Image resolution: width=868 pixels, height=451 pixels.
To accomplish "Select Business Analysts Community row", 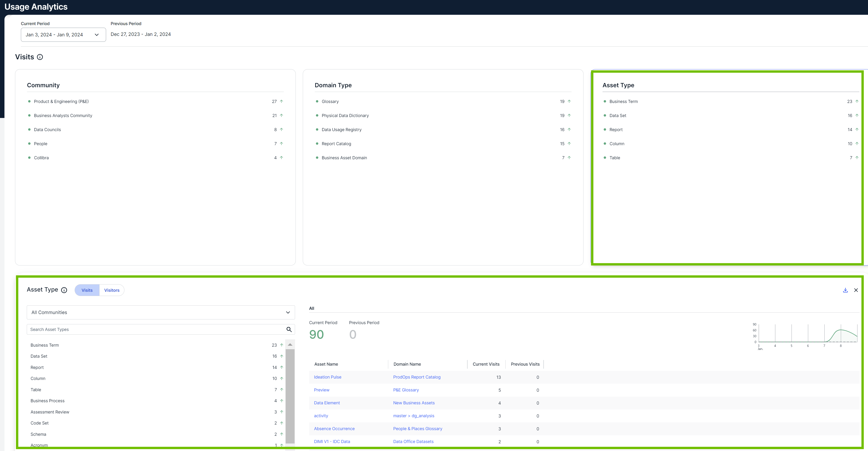I will tap(155, 115).
